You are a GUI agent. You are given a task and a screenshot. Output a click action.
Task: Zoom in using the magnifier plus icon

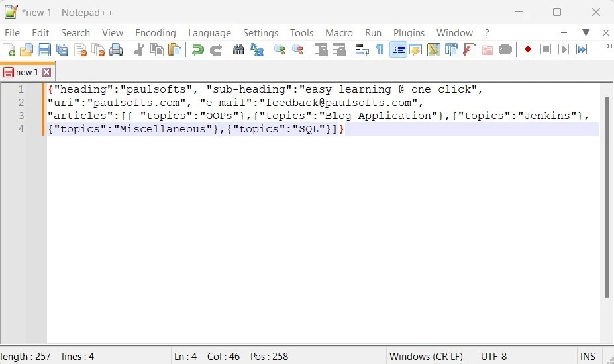[x=280, y=50]
